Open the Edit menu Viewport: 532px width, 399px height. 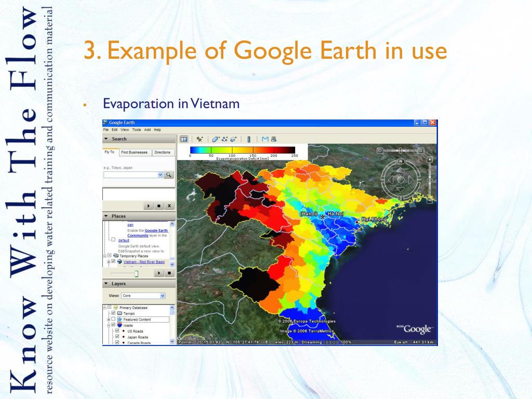115,129
